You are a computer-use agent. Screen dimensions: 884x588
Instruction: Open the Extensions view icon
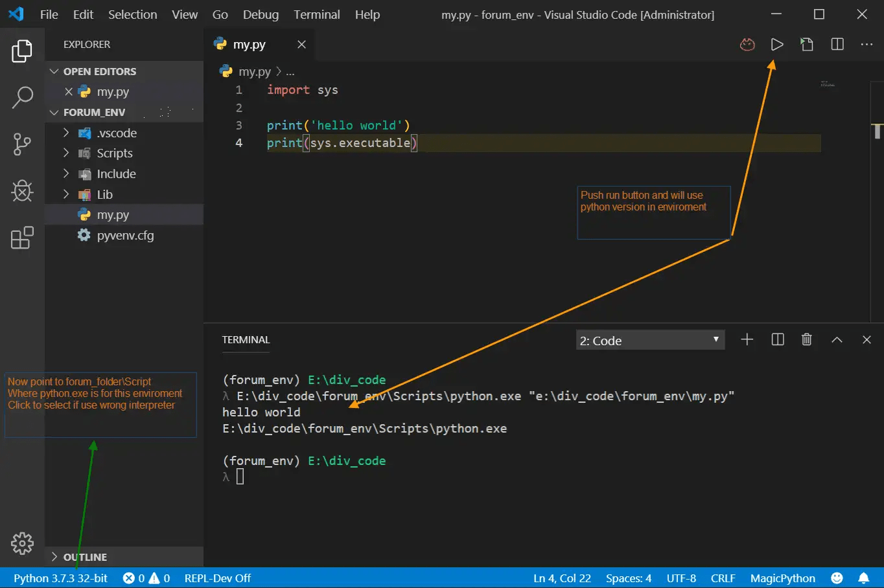click(x=23, y=238)
